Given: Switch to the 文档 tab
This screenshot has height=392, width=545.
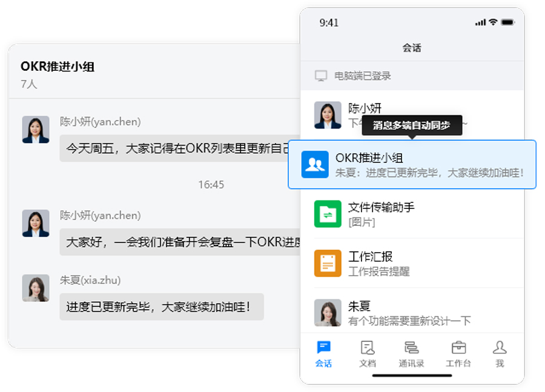Looking at the screenshot, I should click(368, 354).
